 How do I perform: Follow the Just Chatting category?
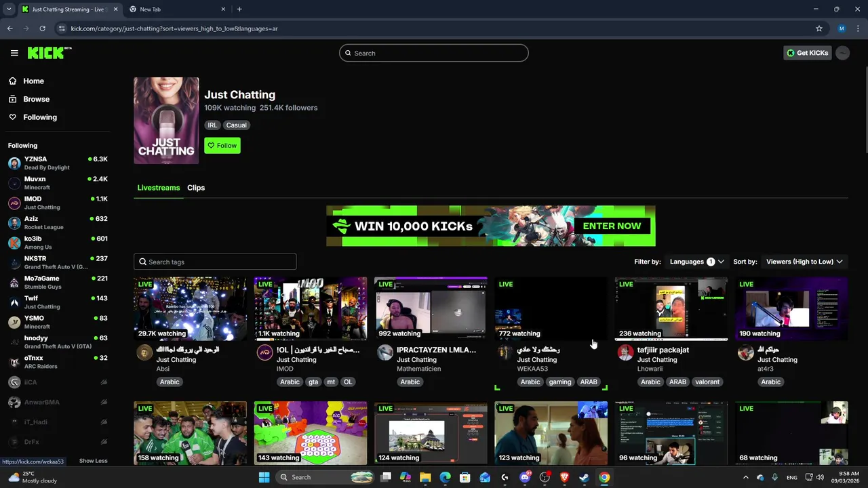click(x=222, y=146)
